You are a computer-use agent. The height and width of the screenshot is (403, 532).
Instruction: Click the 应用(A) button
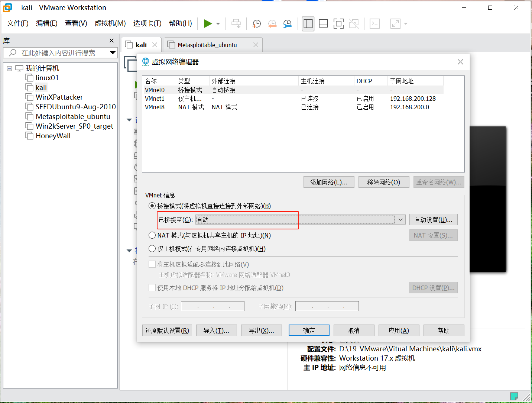[x=399, y=331]
